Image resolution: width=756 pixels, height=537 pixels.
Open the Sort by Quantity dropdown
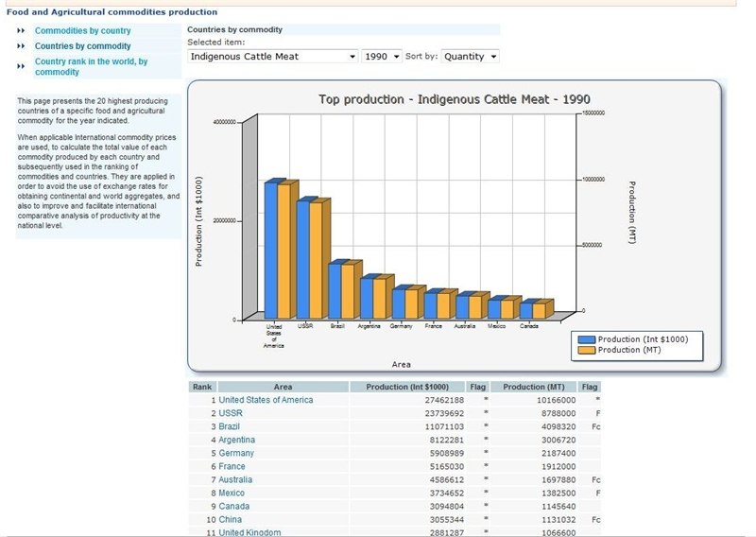pos(470,57)
